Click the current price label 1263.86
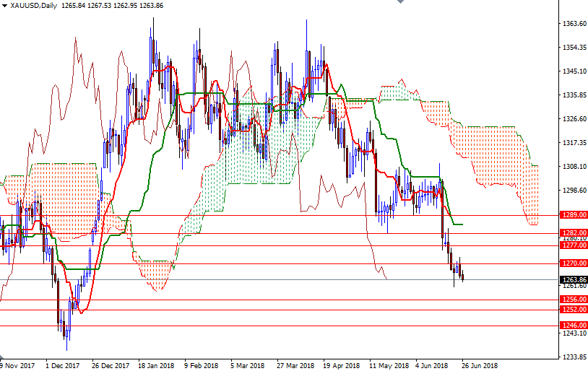Image resolution: width=588 pixels, height=371 pixels. (572, 279)
